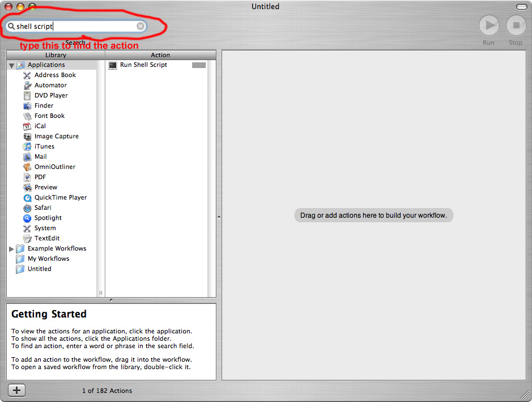Viewport: 532px width, 402px height.
Task: Click the Stop workflow button
Action: coord(516,26)
